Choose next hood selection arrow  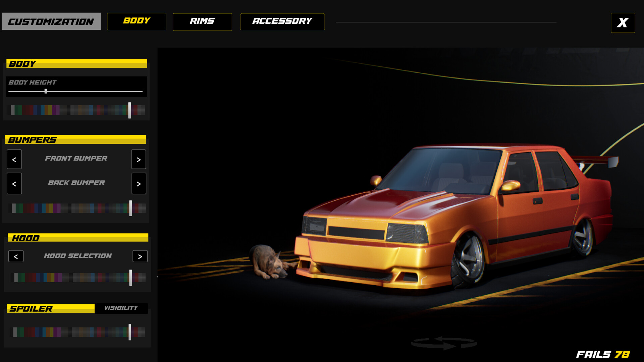click(x=140, y=256)
